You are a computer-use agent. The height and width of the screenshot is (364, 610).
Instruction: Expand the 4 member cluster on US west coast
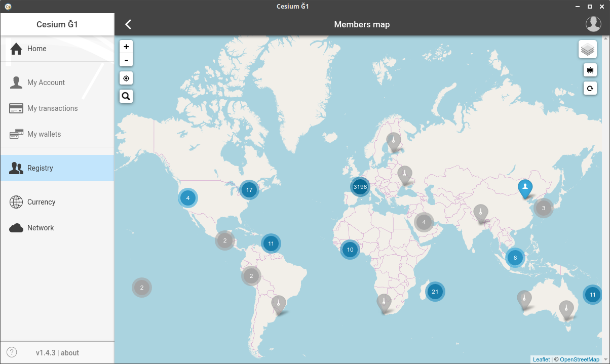(188, 198)
